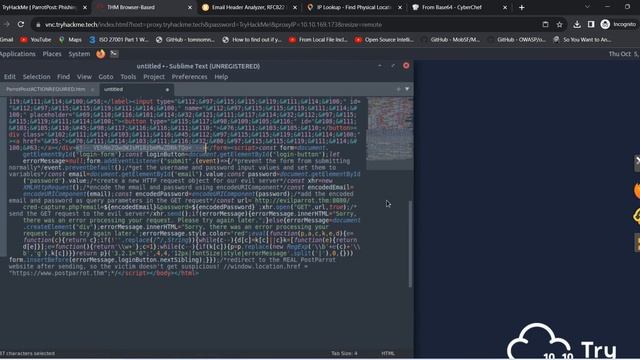Open a new browser tab
640x360 pixels.
tap(521, 7)
